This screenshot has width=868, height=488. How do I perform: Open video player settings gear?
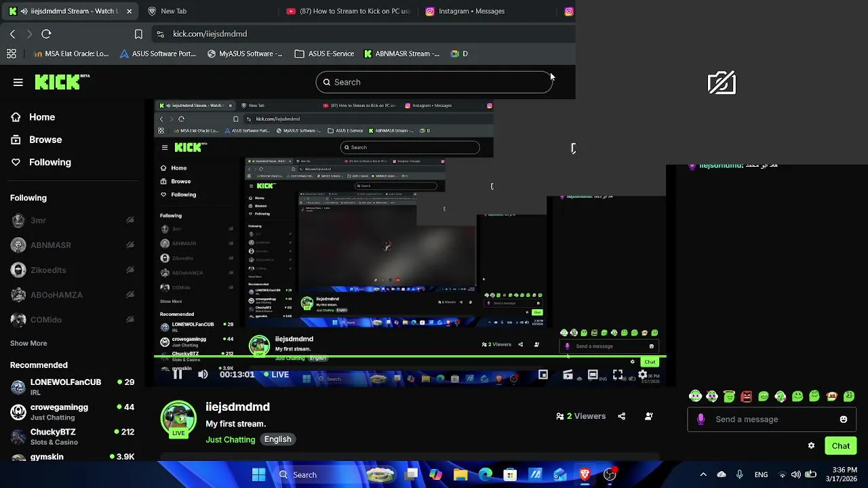pyautogui.click(x=642, y=374)
